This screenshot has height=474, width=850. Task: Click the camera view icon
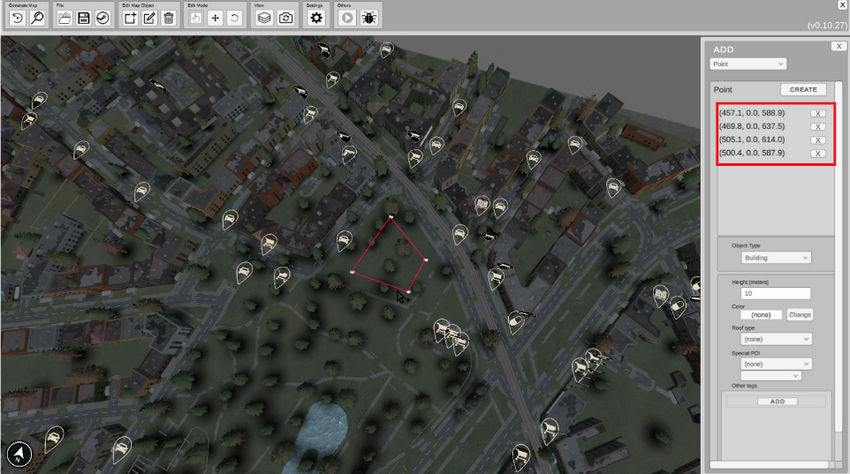point(285,18)
